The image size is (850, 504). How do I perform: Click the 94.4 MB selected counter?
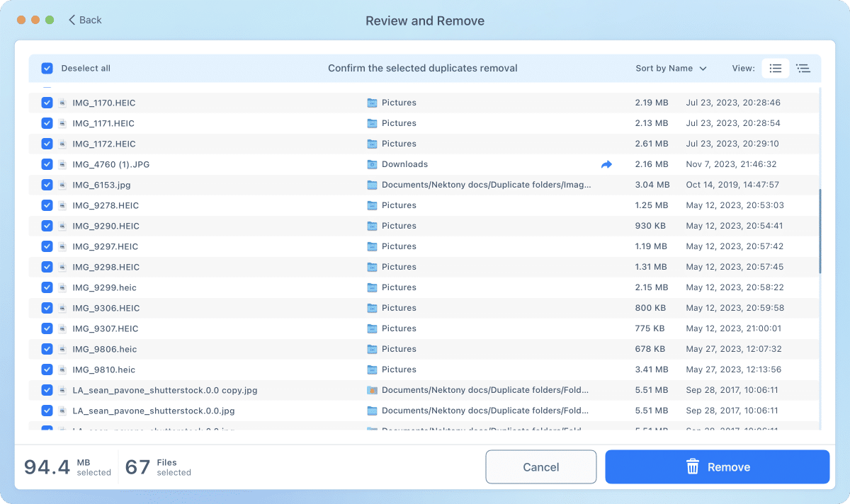click(x=67, y=467)
